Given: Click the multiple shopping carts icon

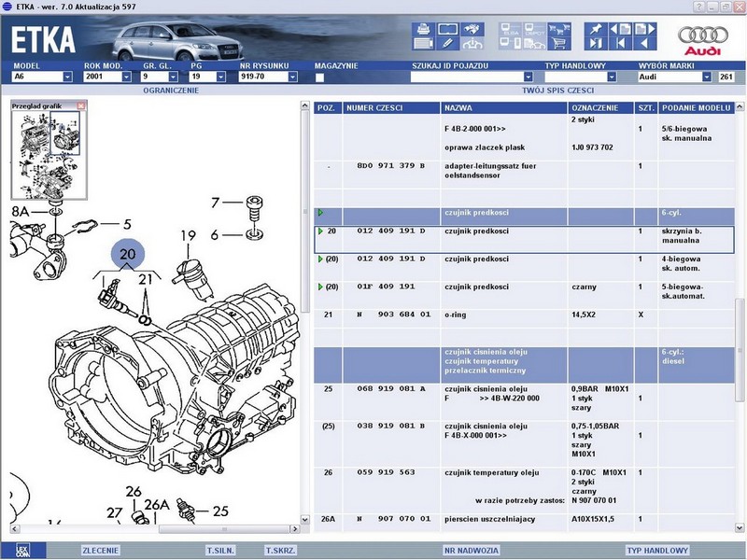Looking at the screenshot, I should (x=559, y=30).
